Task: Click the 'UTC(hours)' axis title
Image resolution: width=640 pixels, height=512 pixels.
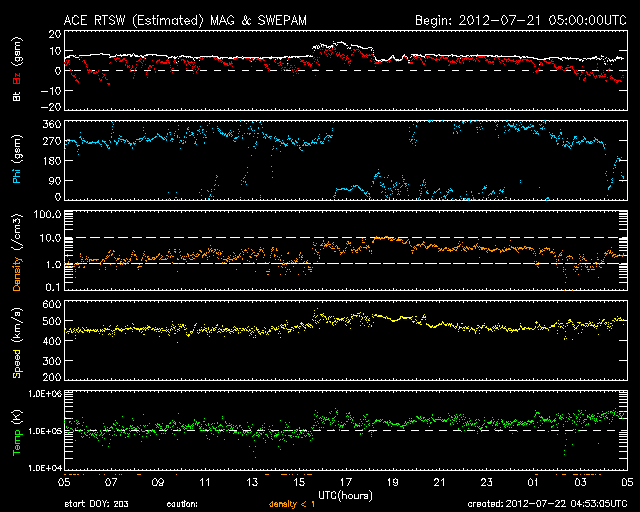Action: pyautogui.click(x=345, y=496)
